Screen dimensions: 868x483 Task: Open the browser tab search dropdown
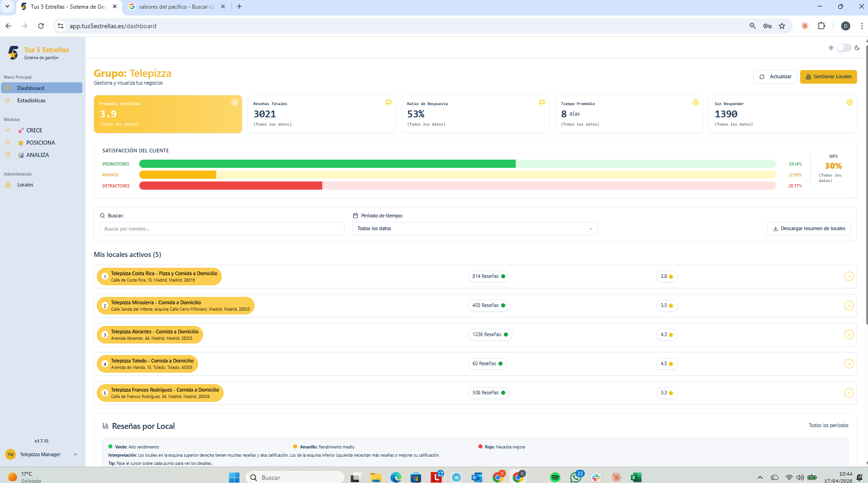[7, 6]
